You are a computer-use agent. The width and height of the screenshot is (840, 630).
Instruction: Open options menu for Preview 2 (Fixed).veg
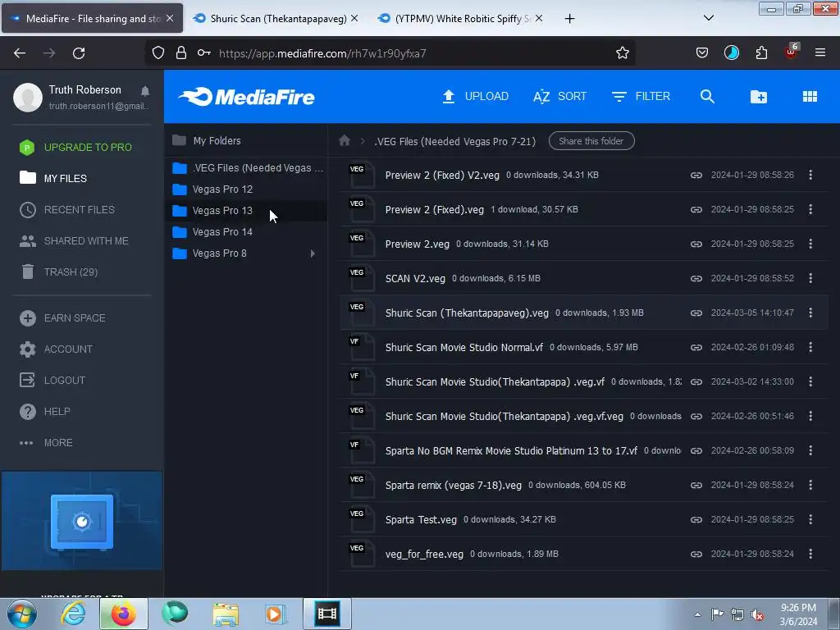click(x=810, y=209)
